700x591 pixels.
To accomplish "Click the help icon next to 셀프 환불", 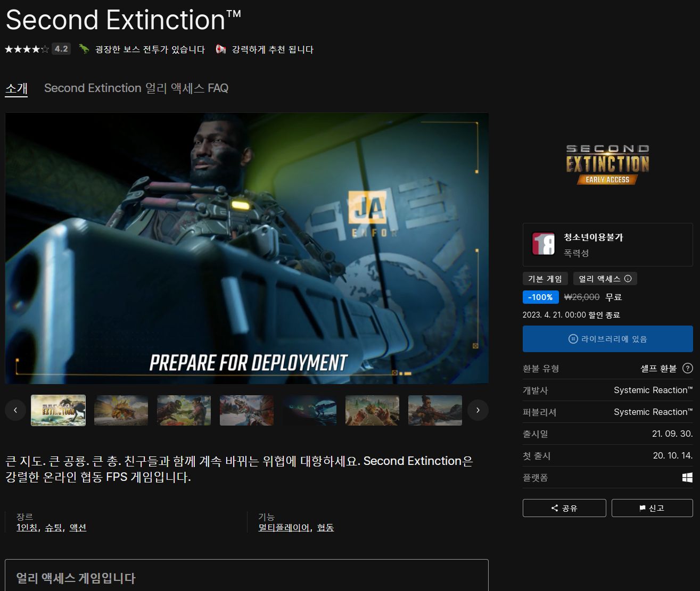I will point(688,368).
